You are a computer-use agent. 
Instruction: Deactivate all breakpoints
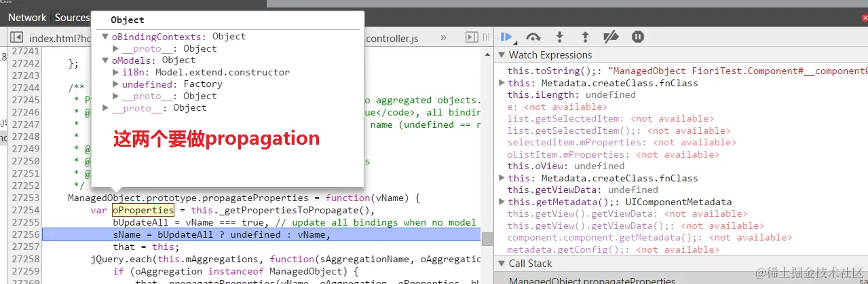click(x=611, y=37)
